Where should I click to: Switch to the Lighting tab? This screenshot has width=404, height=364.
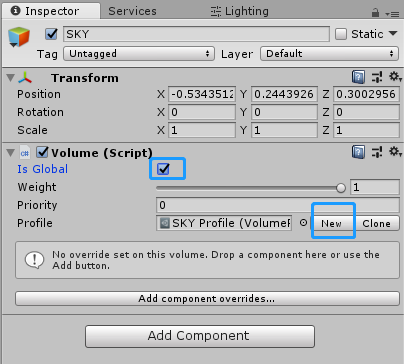point(240,11)
